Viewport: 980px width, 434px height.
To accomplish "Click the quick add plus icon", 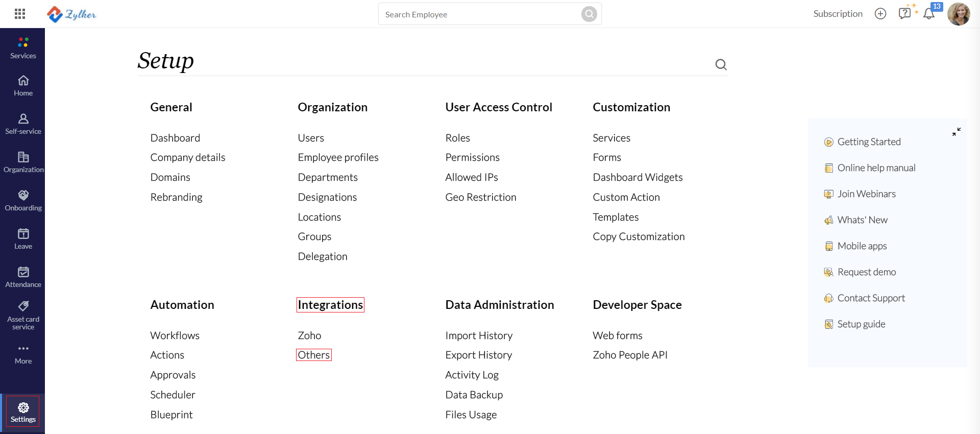I will [x=880, y=14].
